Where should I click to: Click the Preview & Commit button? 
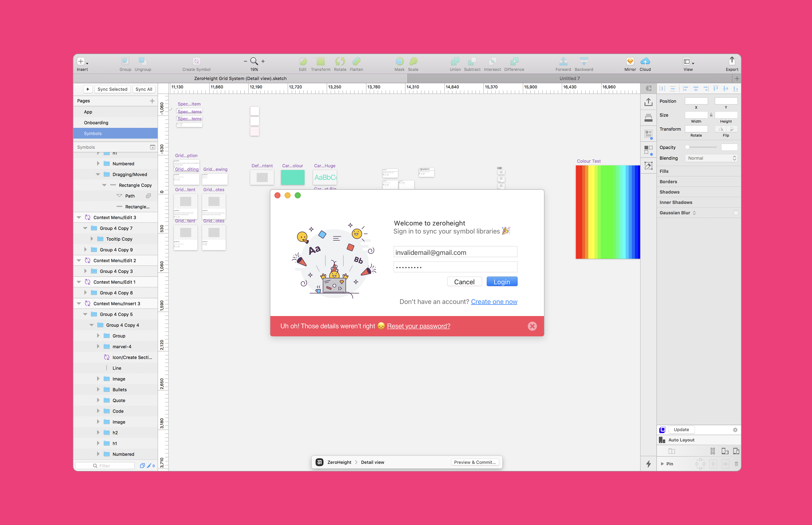pos(475,462)
